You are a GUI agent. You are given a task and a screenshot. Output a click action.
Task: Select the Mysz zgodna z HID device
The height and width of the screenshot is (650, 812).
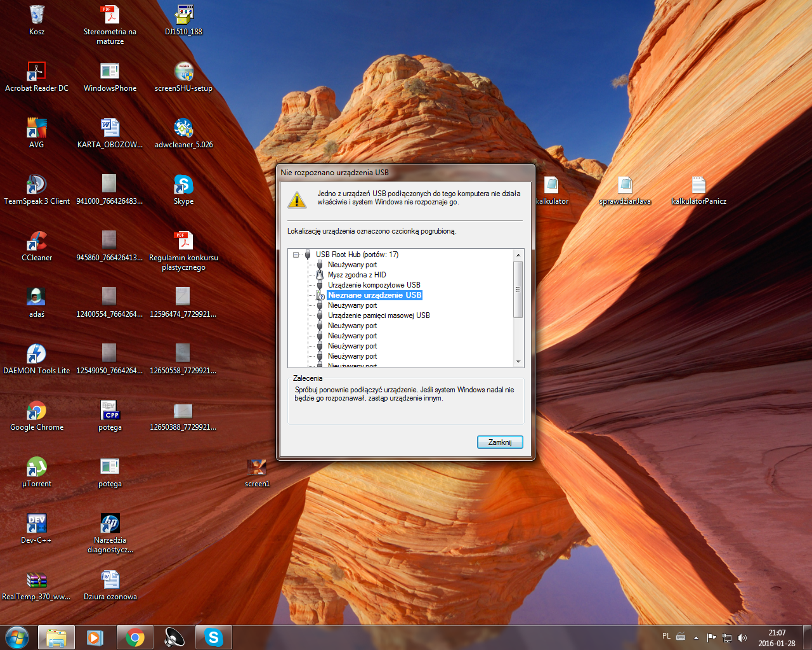(x=357, y=275)
